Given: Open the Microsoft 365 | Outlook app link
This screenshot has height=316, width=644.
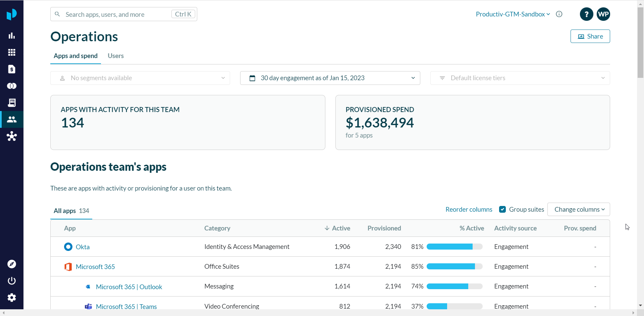Looking at the screenshot, I should pyautogui.click(x=129, y=287).
